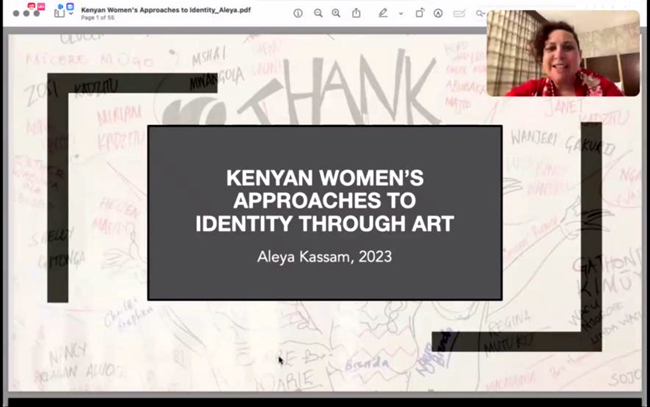Click the form filling toolbar icon
Screen dimensions: 650x407
(x=459, y=13)
